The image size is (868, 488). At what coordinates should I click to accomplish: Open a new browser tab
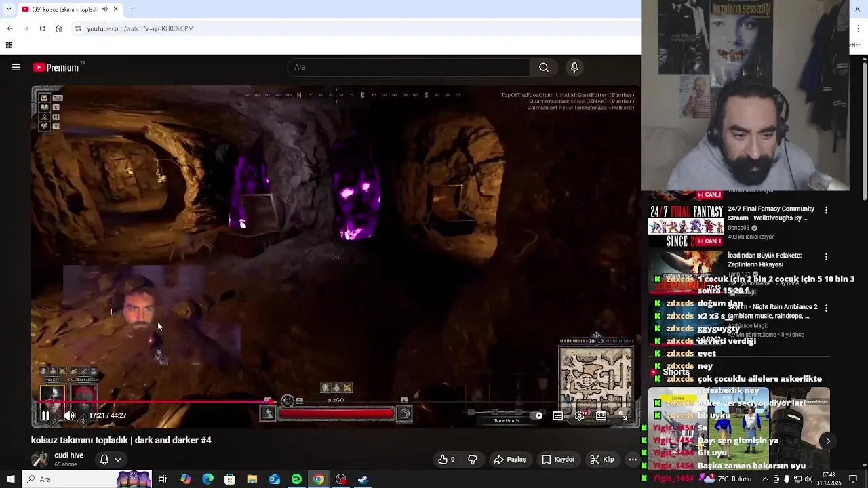(x=132, y=9)
